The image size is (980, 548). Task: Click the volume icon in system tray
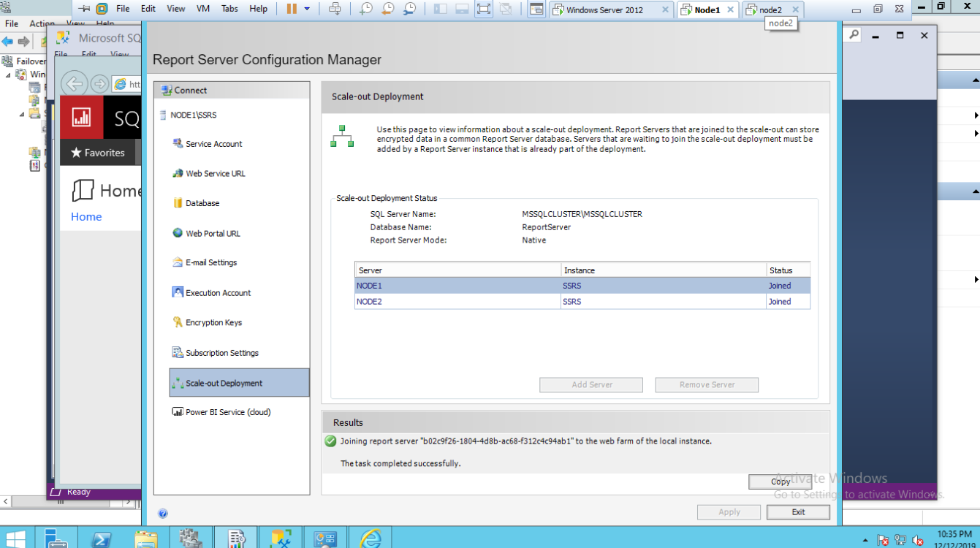click(x=916, y=541)
